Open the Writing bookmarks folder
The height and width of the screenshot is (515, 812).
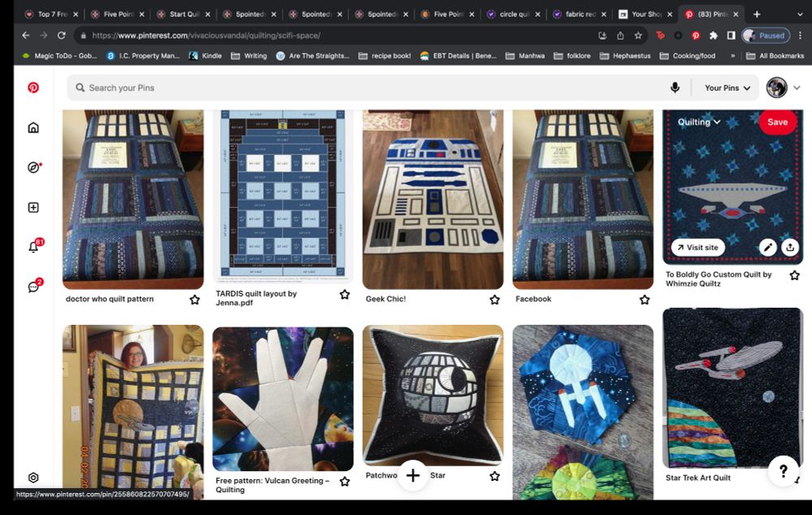coord(249,55)
